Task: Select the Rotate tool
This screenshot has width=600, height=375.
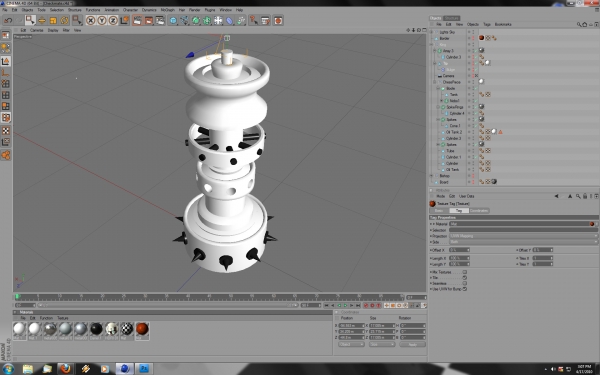Action: click(x=64, y=20)
